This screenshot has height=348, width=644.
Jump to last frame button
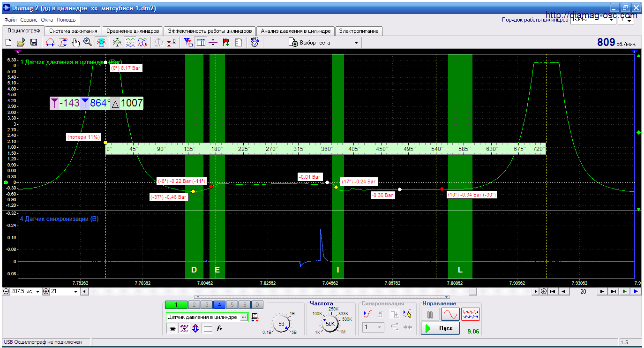click(x=613, y=291)
